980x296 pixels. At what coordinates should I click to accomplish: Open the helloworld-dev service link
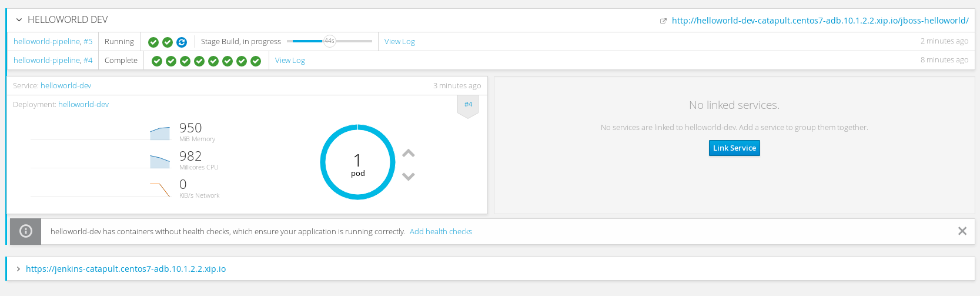66,86
